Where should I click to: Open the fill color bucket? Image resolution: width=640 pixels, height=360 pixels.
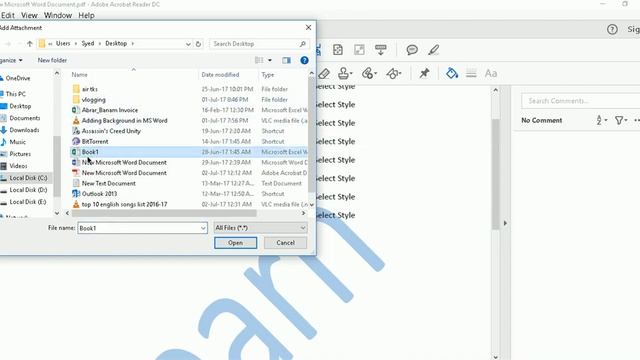click(452, 73)
